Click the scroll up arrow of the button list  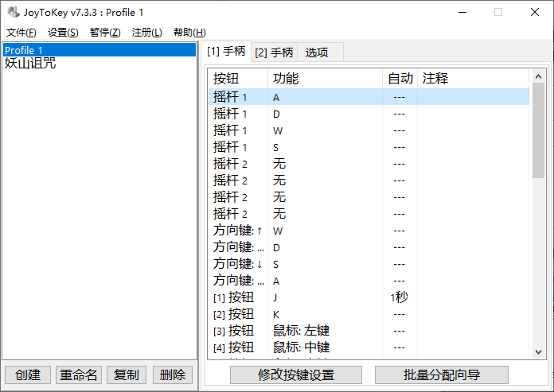(538, 76)
